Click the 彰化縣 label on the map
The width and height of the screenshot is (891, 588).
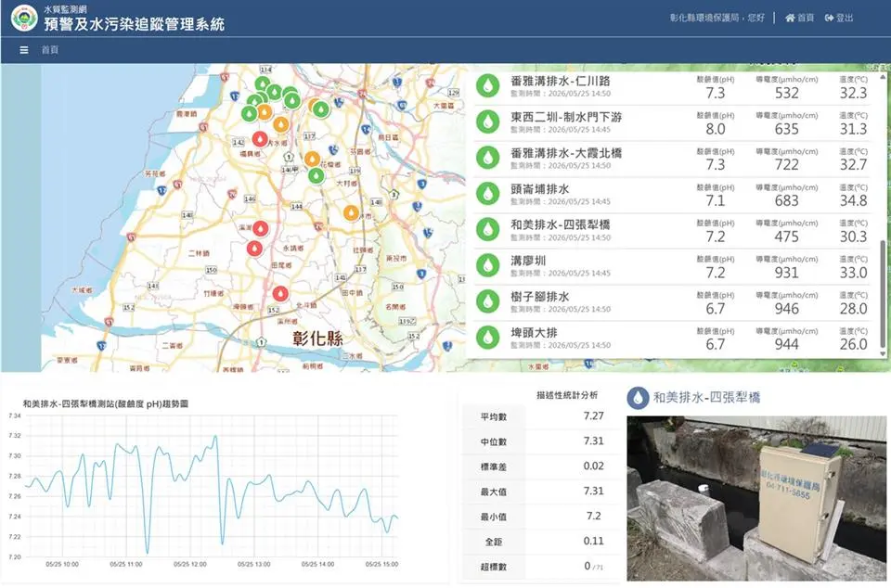[x=317, y=339]
